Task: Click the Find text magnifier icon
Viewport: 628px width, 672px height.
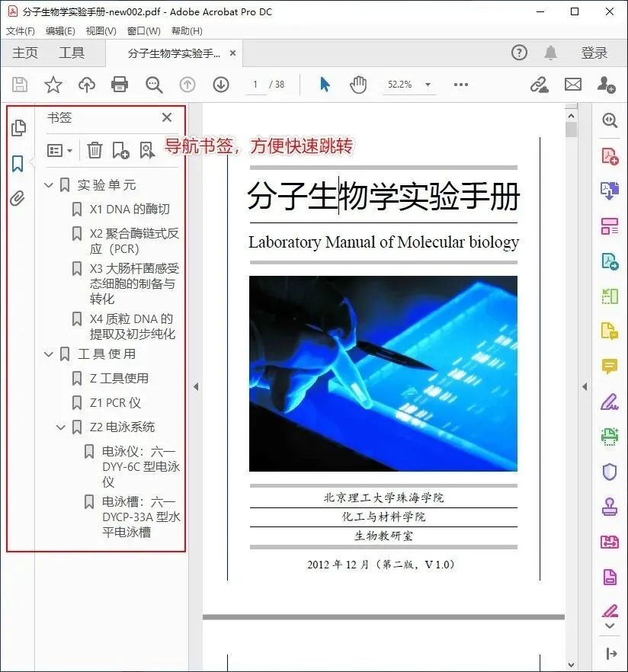Action: [154, 85]
